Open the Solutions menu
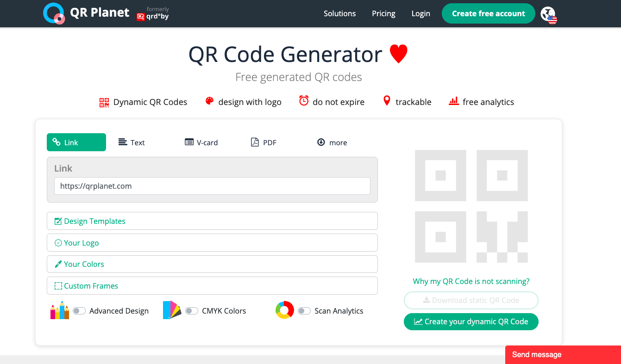Image resolution: width=621 pixels, height=364 pixels. (x=339, y=13)
